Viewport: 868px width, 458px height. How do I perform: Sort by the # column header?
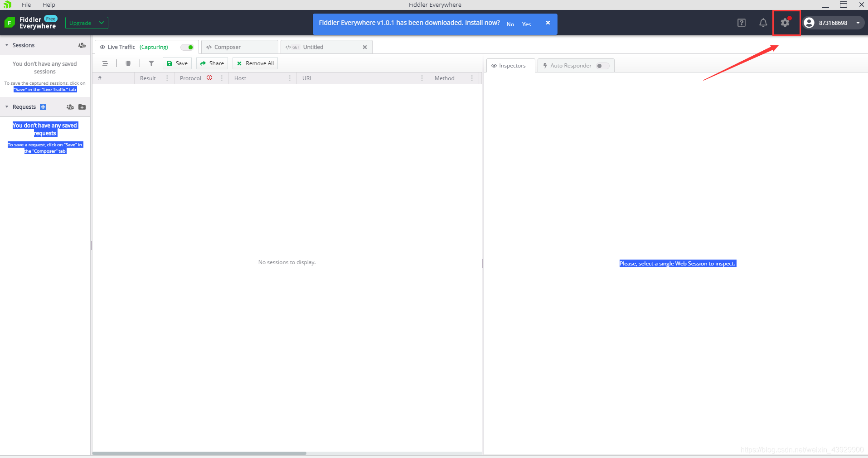point(113,78)
